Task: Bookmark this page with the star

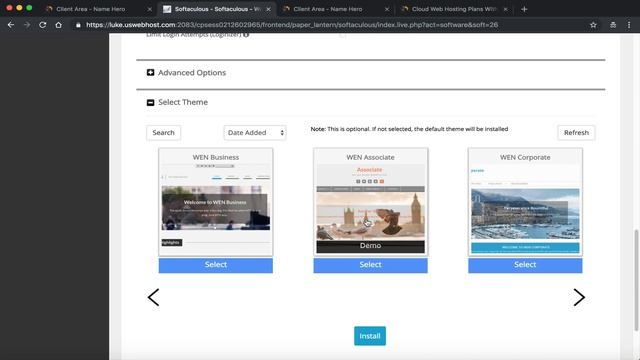Action: click(x=593, y=25)
